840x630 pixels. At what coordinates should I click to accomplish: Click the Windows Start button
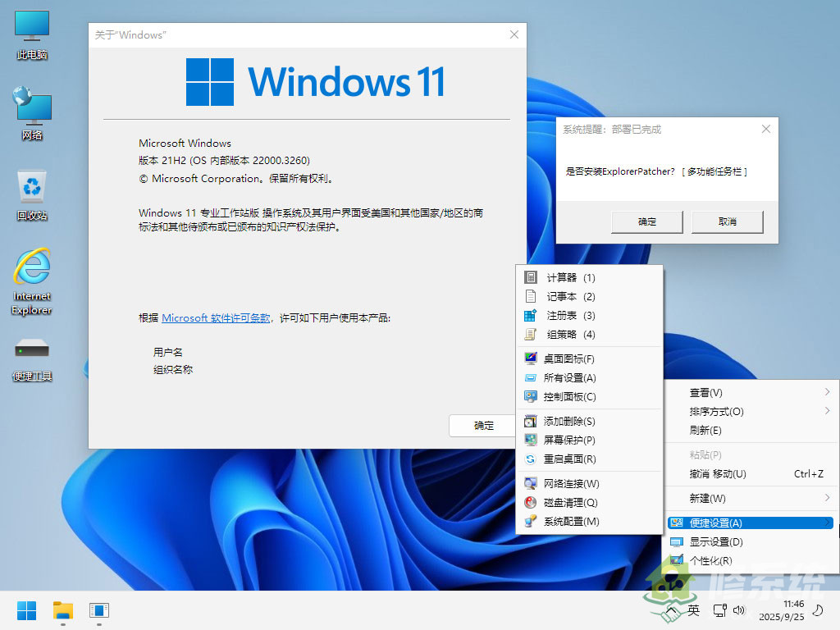(x=26, y=610)
